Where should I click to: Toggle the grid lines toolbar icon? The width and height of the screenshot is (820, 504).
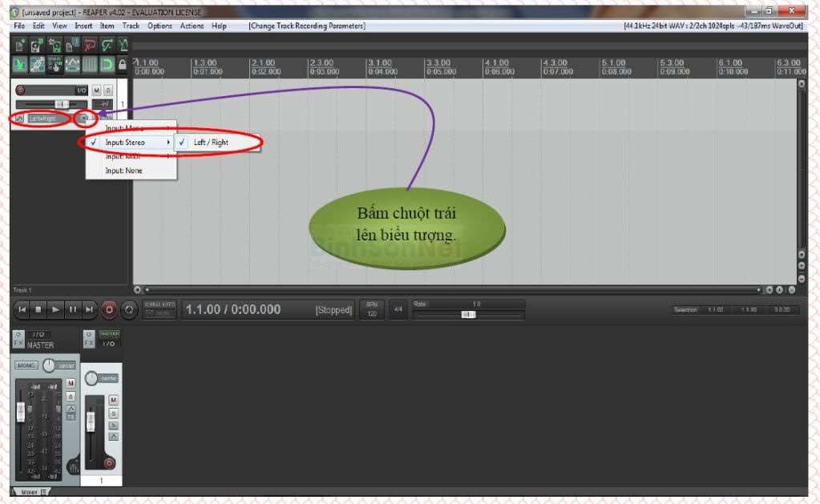89,64
